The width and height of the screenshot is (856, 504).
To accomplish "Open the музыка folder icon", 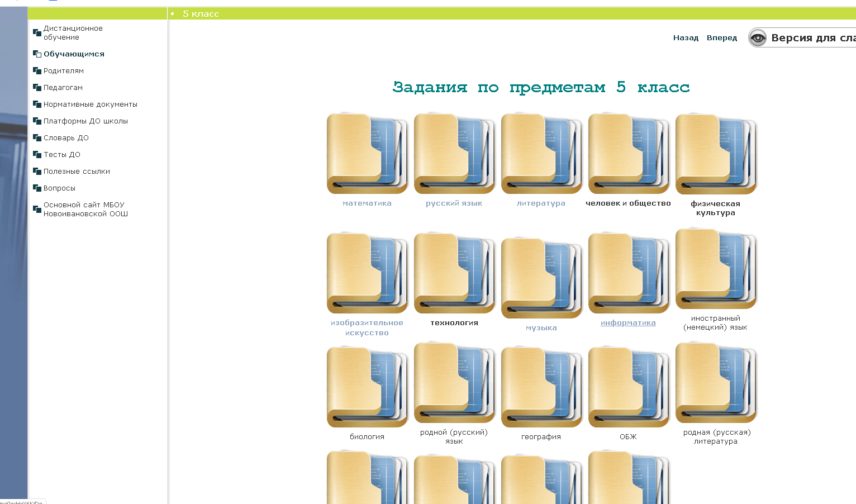I will (x=541, y=278).
